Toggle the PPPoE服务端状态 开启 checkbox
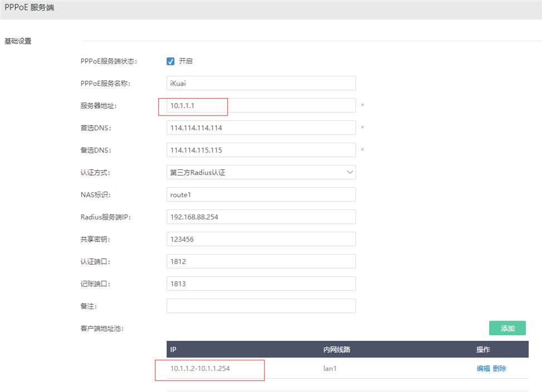Viewport: 542px width, 392px height. 171,61
